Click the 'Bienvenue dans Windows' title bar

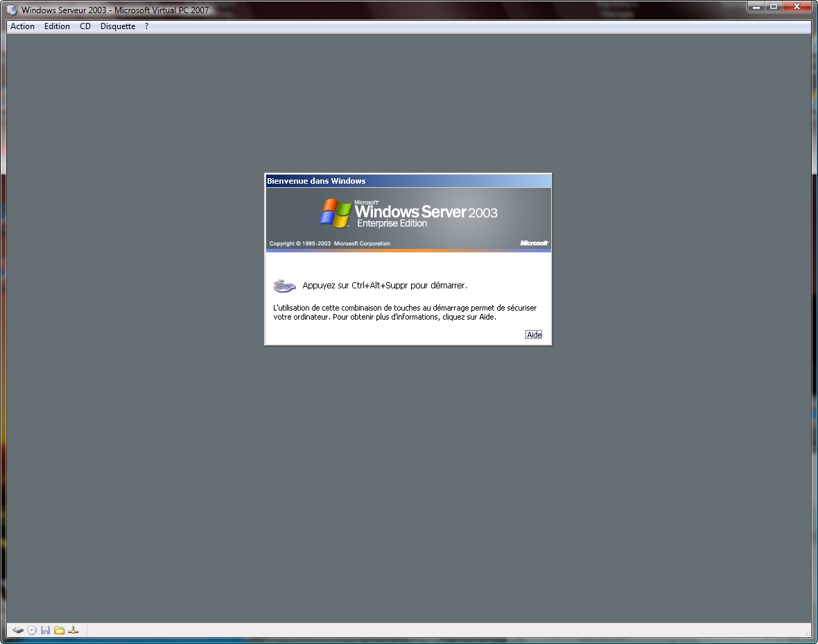pyautogui.click(x=408, y=181)
